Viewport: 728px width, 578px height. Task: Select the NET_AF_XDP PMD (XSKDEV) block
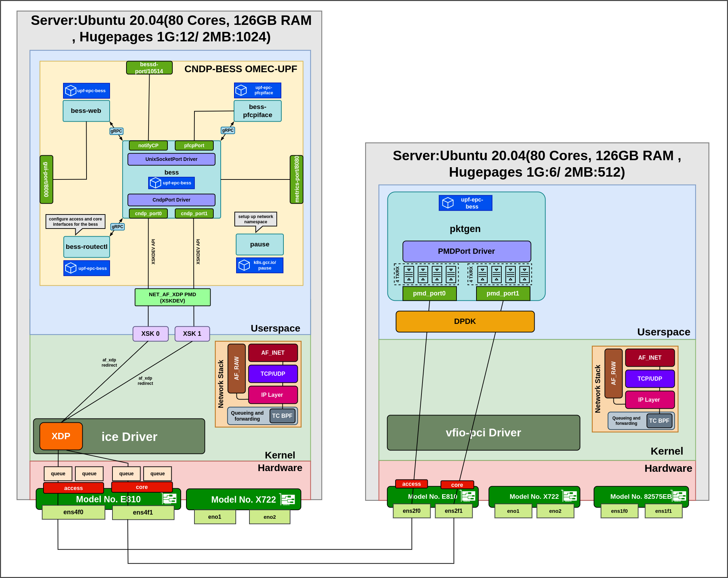pos(173,297)
